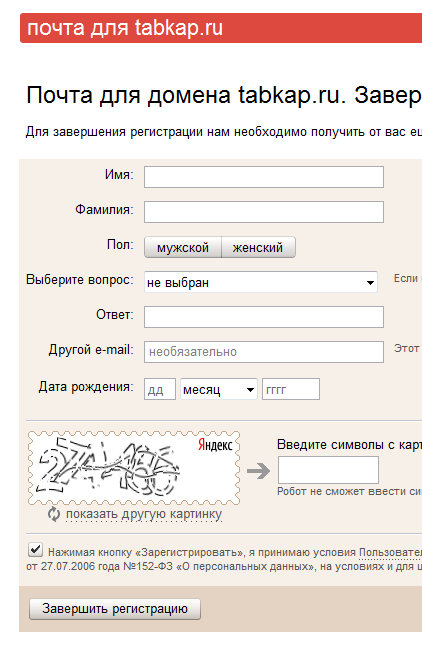This screenshot has height=649, width=422.
Task: Click the Яндекс logo in the captcha
Action: 215,445
